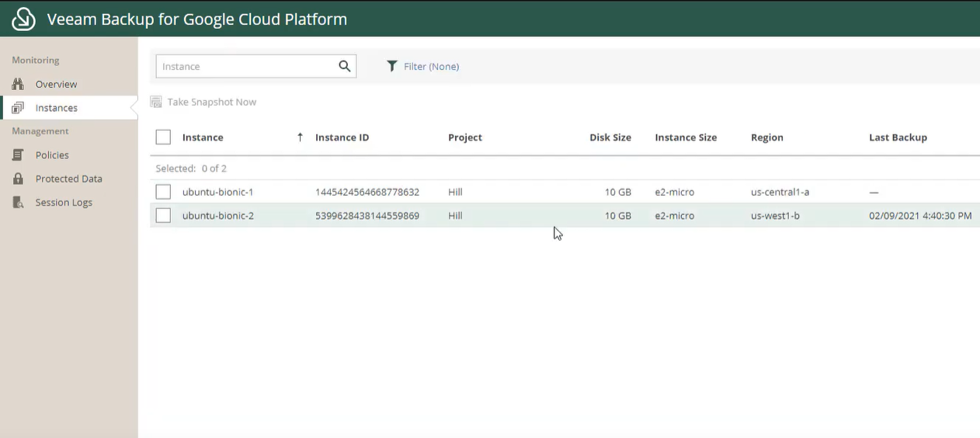Image resolution: width=980 pixels, height=438 pixels.
Task: Click the sort arrow on Instance column
Action: coord(300,137)
